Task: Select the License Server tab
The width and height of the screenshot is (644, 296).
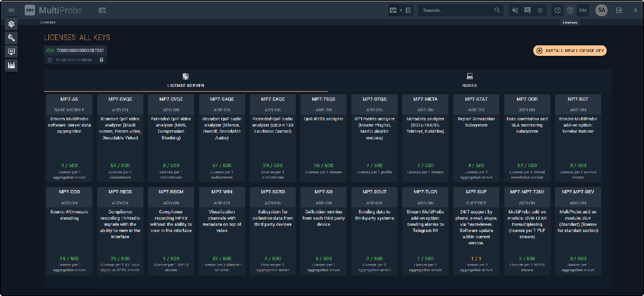Action: (186, 80)
